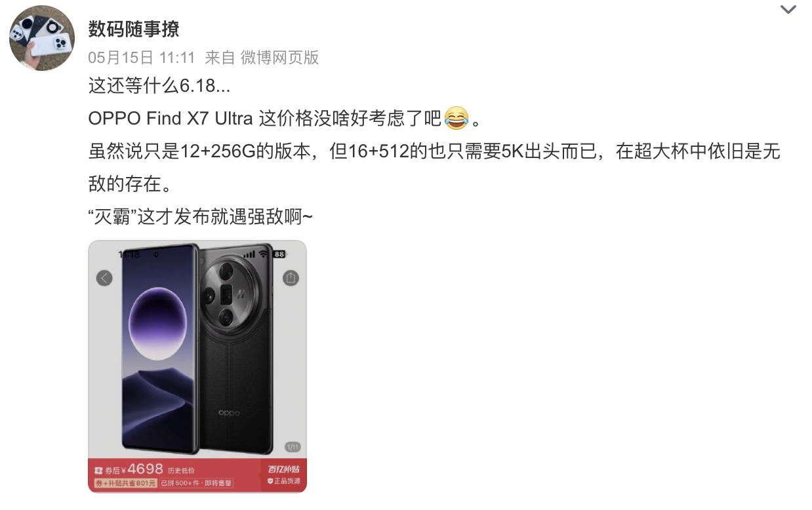Click the Wi-Fi icon in the image status bar
Screen dimensions: 812x510
tap(264, 253)
